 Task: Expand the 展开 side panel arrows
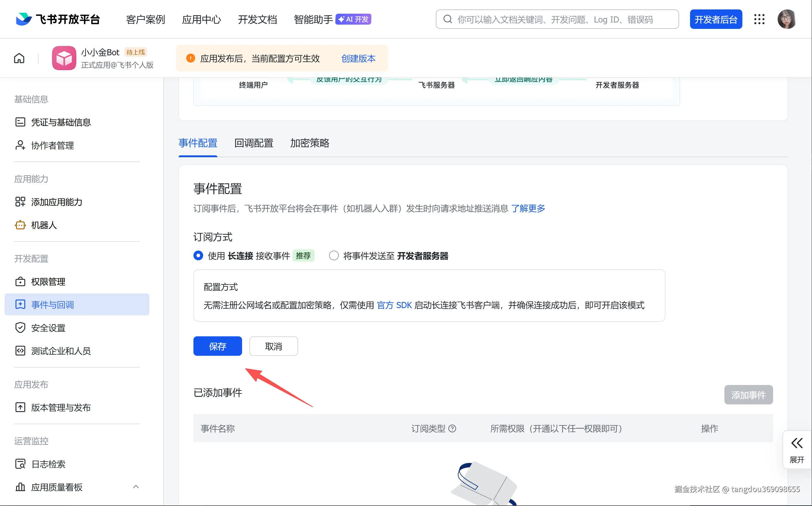(x=796, y=443)
